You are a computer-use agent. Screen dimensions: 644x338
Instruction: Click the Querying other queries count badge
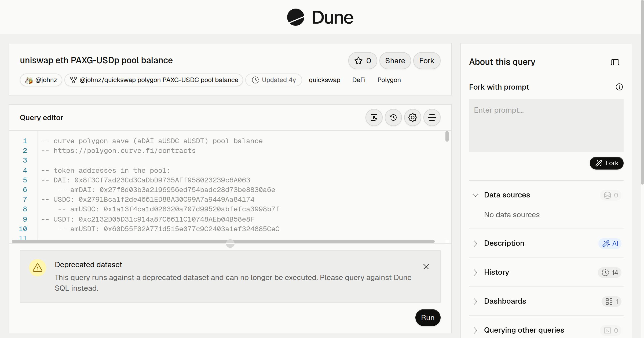[x=611, y=330]
